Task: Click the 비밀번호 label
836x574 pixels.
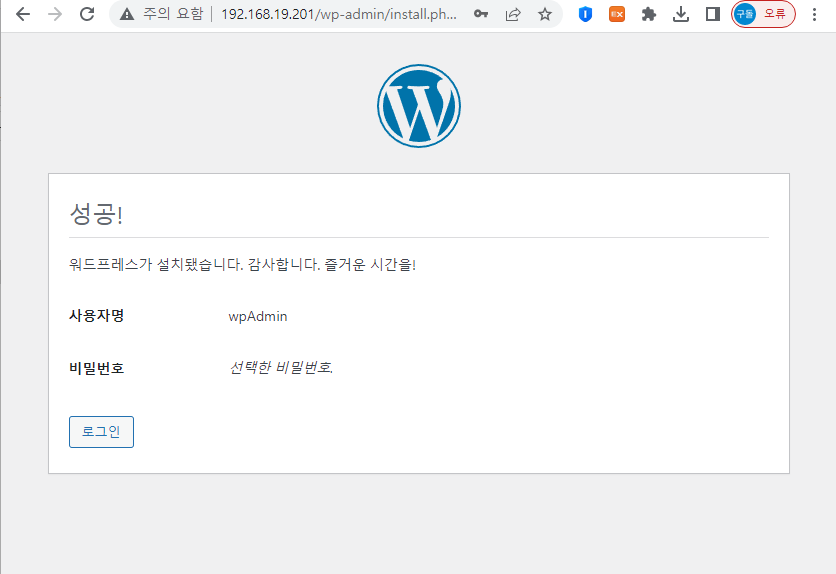Action: (x=97, y=368)
